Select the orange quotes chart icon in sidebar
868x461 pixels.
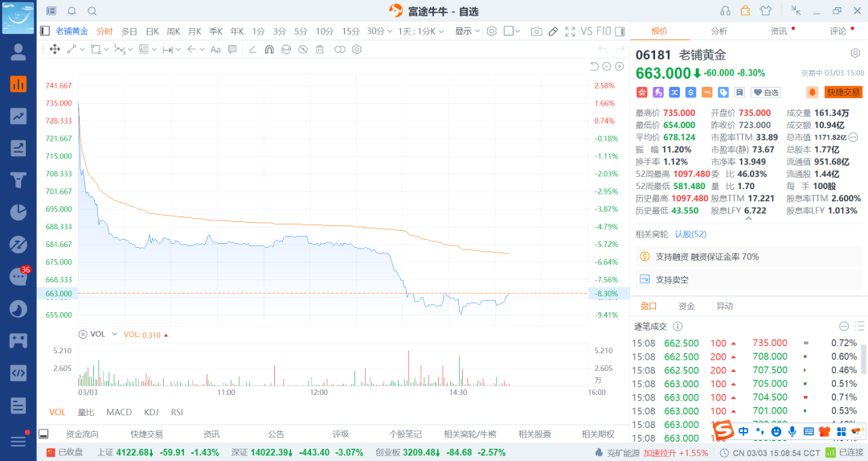point(18,84)
